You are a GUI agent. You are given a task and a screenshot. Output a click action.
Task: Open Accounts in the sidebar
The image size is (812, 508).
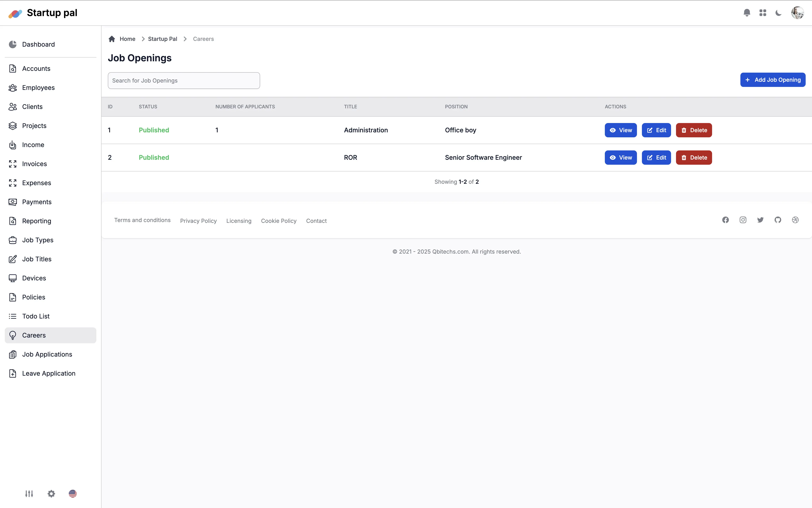pyautogui.click(x=50, y=68)
